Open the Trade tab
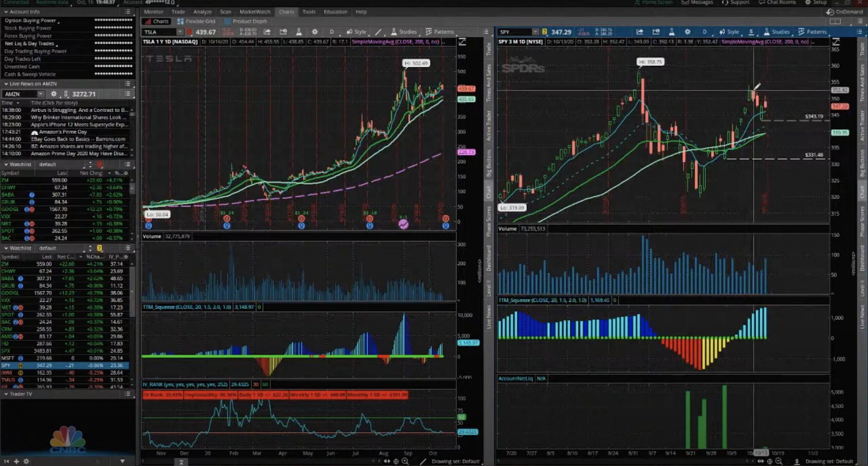 178,12
